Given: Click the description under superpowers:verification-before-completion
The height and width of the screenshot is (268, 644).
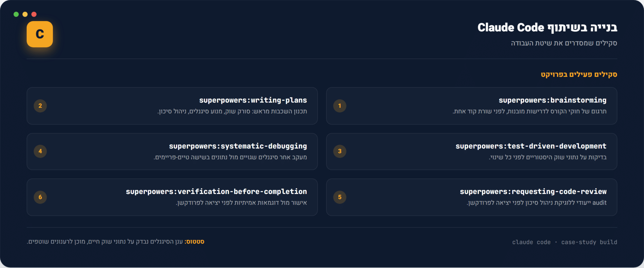Looking at the screenshot, I should [x=241, y=203].
